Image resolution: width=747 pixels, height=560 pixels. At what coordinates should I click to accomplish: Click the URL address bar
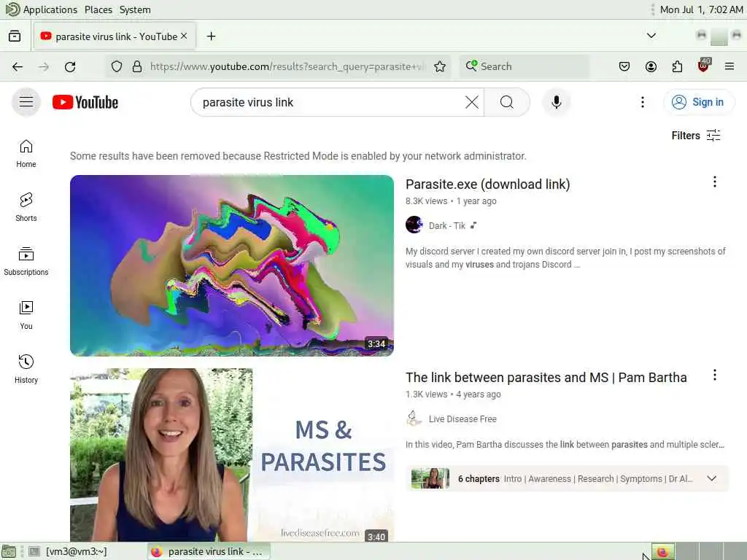286,66
